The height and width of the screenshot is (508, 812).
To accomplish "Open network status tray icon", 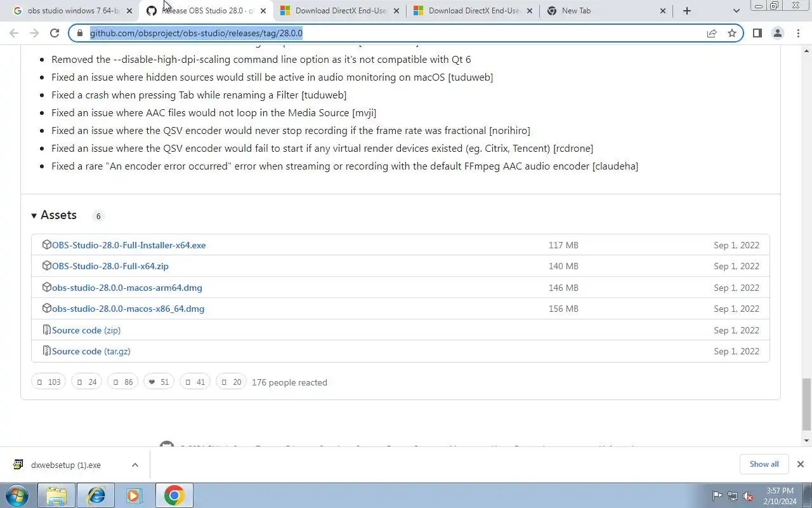I will coord(733,496).
